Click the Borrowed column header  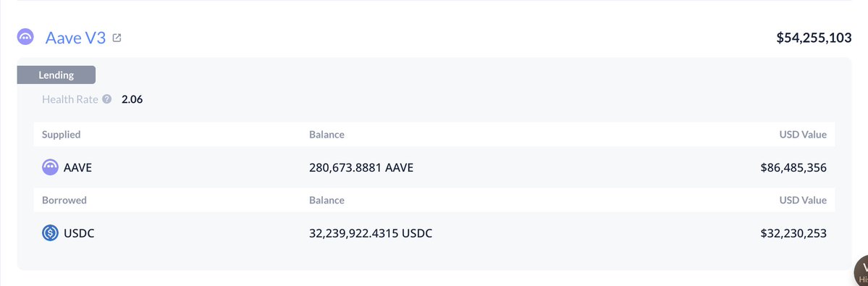[x=64, y=201]
